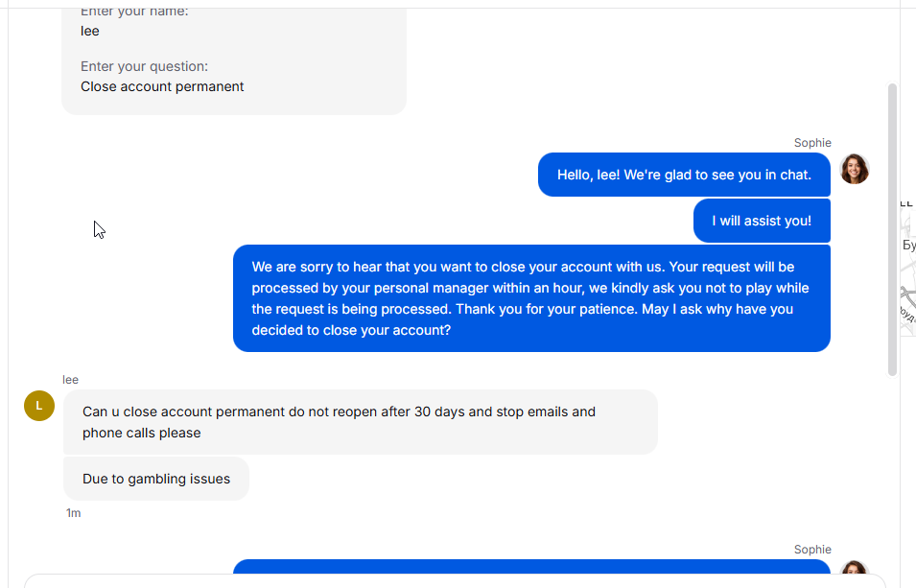Click lee's "Can u close account permanent" message
This screenshot has width=916, height=588.
[360, 422]
